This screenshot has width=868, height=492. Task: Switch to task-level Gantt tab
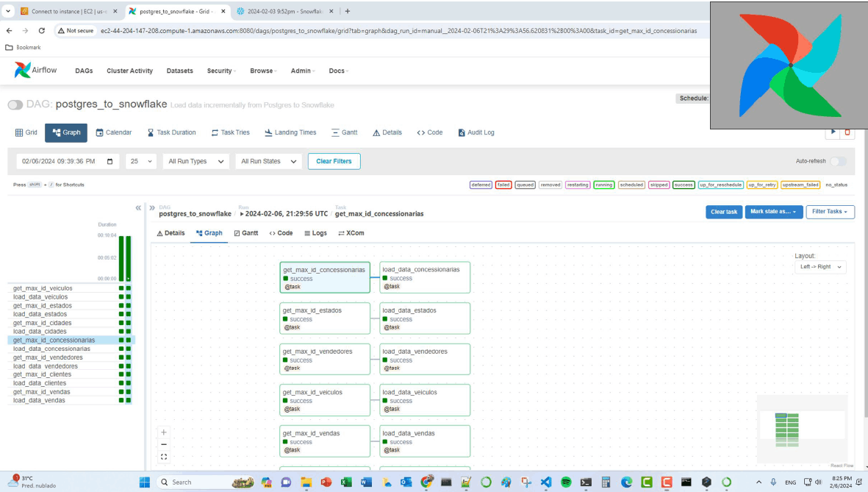pos(245,233)
